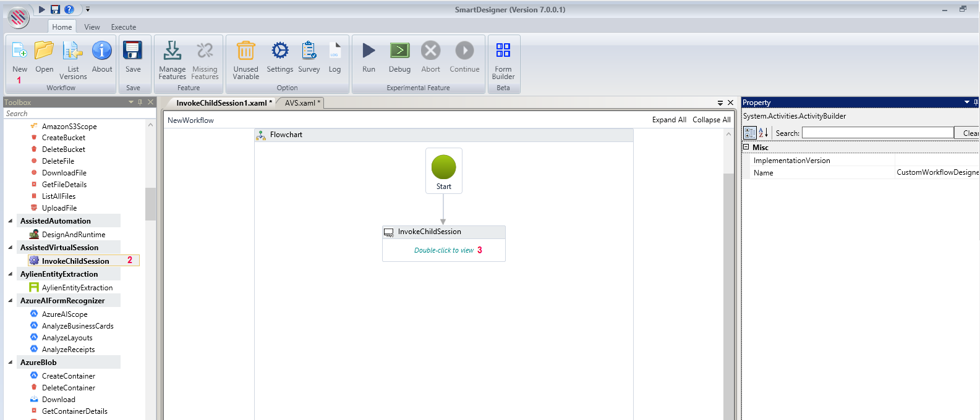Switch to the View ribbon tab
This screenshot has height=420, width=980.
[92, 27]
